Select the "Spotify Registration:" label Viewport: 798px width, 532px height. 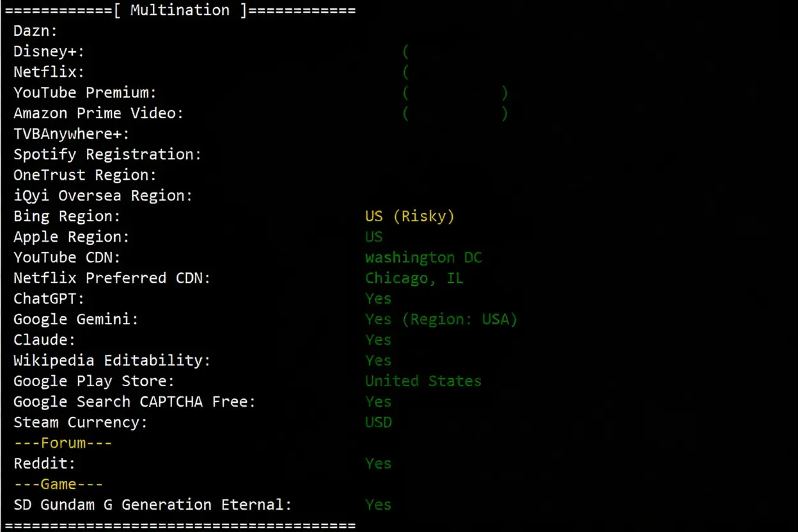click(107, 155)
